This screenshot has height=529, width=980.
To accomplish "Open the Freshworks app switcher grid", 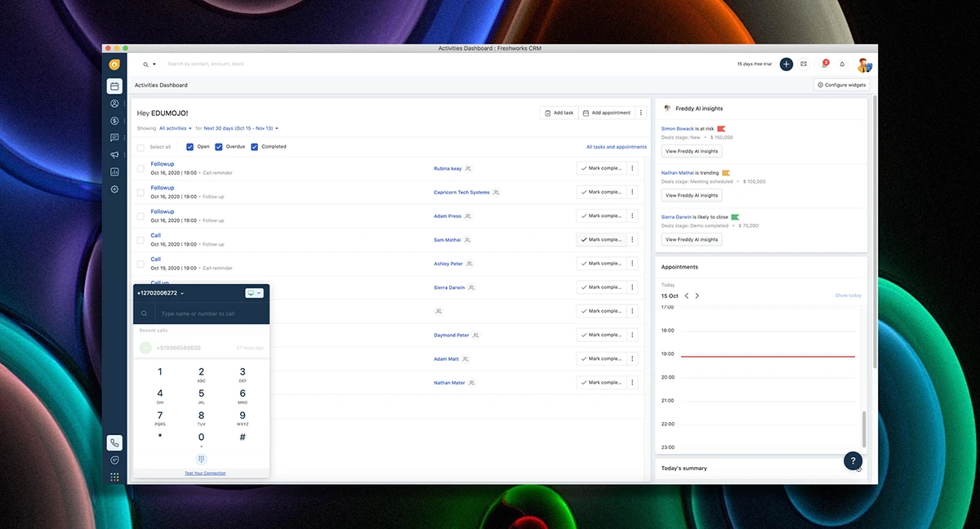I will 114,477.
